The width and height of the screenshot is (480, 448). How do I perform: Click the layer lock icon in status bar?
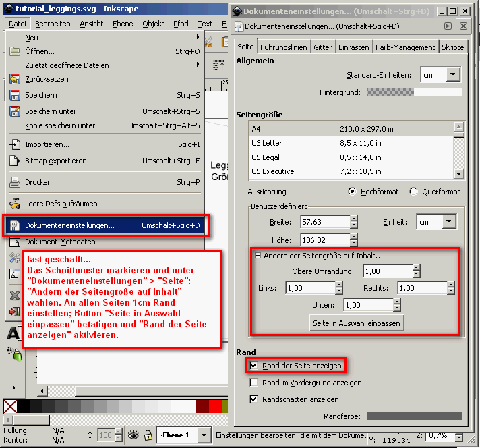coord(148,435)
